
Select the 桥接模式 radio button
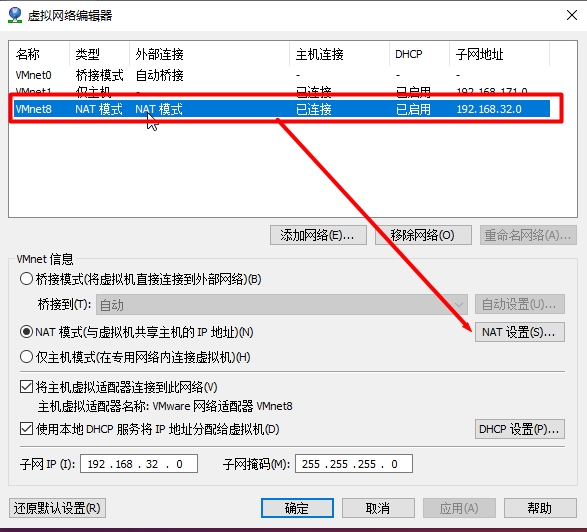(26, 279)
